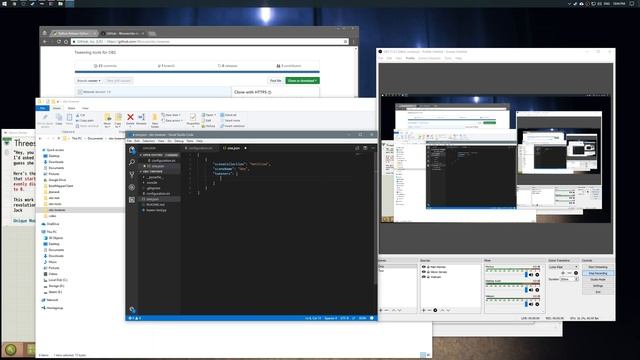Open the Home tab in File Explorer ribbon
The height and width of the screenshot is (360, 640).
[57, 108]
